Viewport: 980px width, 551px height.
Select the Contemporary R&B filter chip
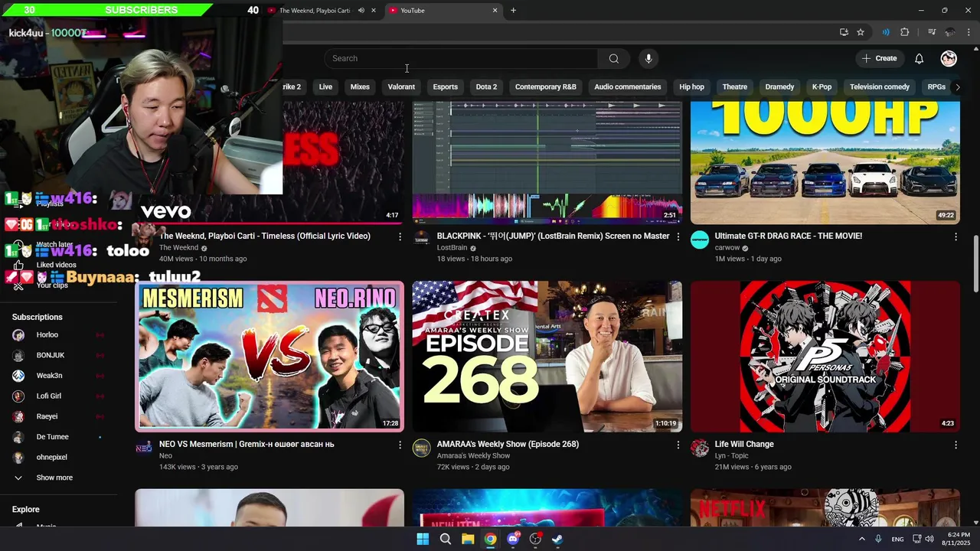click(546, 87)
